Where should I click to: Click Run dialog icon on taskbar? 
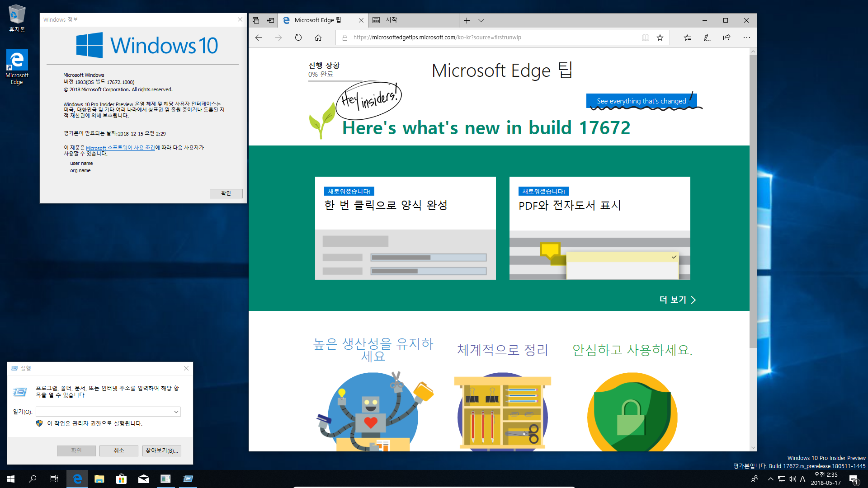tap(188, 479)
